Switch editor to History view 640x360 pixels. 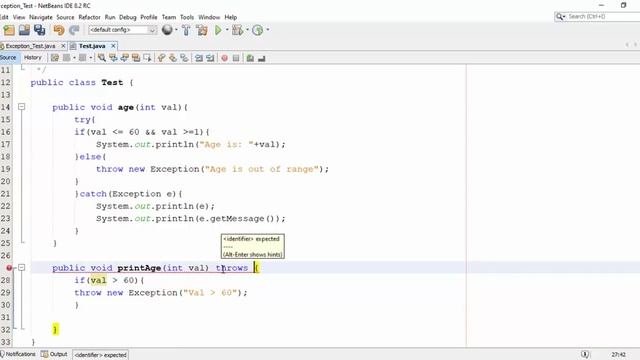[x=33, y=58]
